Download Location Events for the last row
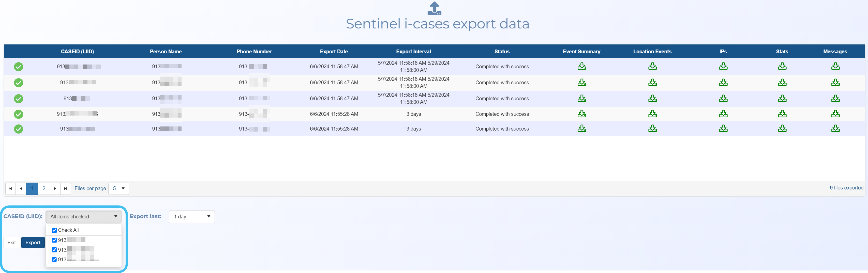Viewport: 868px width, 273px height. tap(652, 129)
